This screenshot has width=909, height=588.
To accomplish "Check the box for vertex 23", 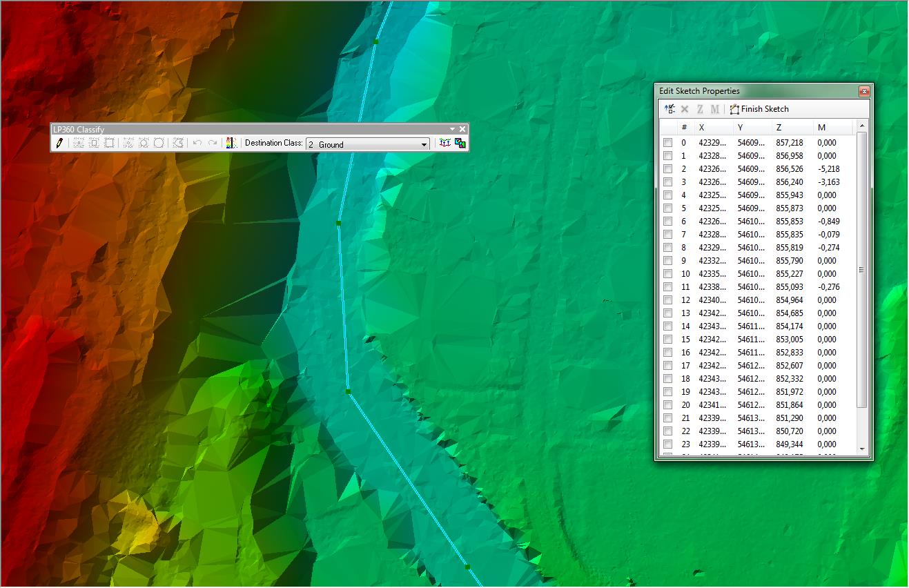I will 667,444.
